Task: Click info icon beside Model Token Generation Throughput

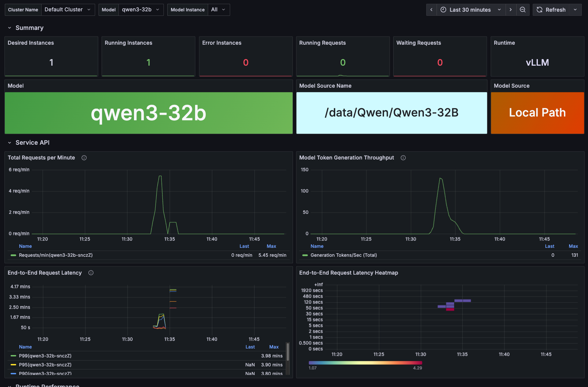Action: pos(403,158)
